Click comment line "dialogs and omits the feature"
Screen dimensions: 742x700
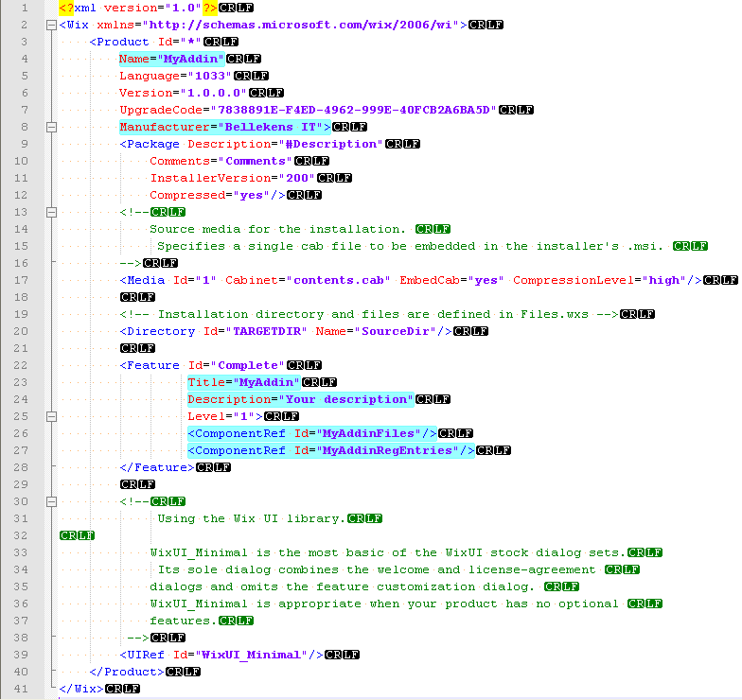(343, 586)
